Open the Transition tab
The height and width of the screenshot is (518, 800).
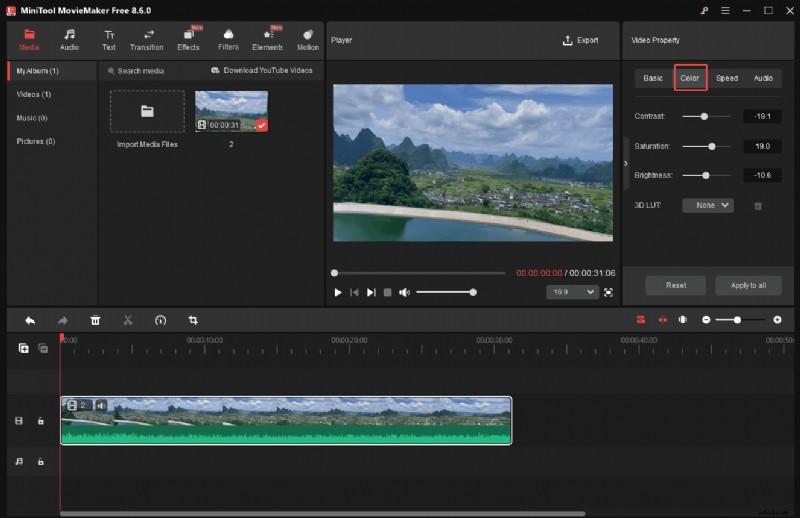click(x=146, y=40)
